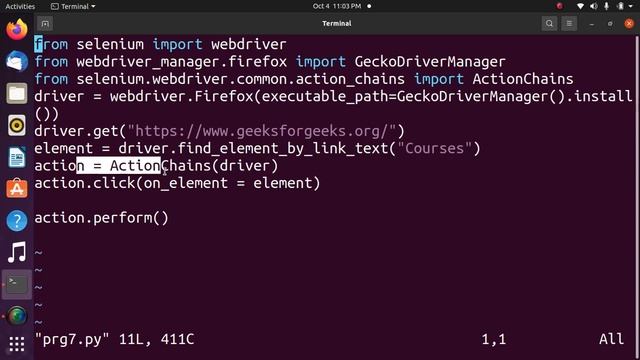
Task: Open Ubuntu Software store icon
Action: point(17,189)
